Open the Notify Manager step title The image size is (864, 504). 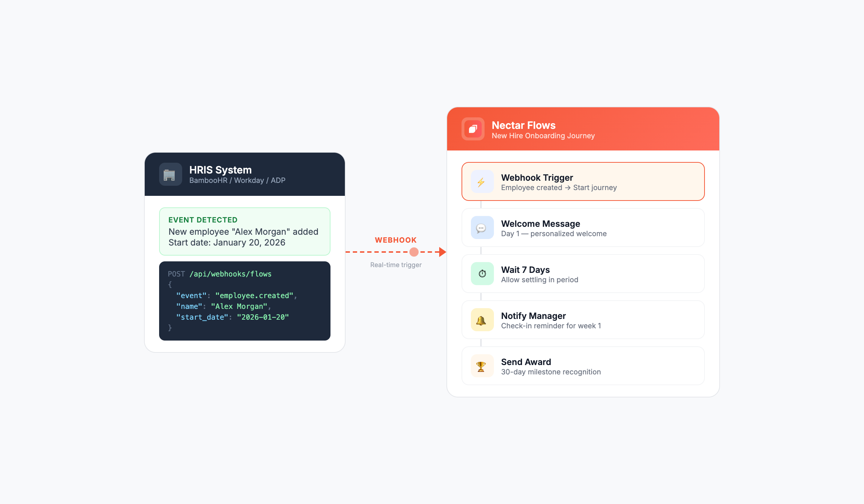(x=533, y=316)
